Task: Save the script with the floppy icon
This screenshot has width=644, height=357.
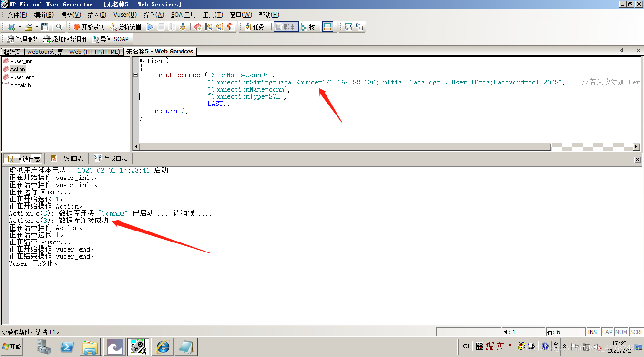Action: pyautogui.click(x=45, y=27)
